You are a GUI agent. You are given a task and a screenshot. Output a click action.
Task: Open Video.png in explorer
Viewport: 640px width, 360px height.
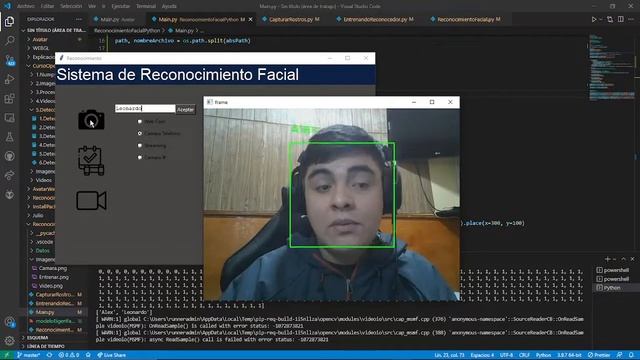click(x=51, y=286)
